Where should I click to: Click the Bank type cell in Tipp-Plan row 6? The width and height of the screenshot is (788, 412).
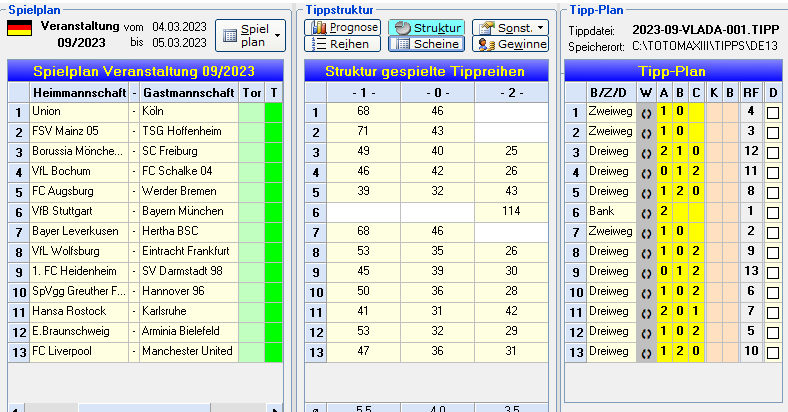[612, 213]
